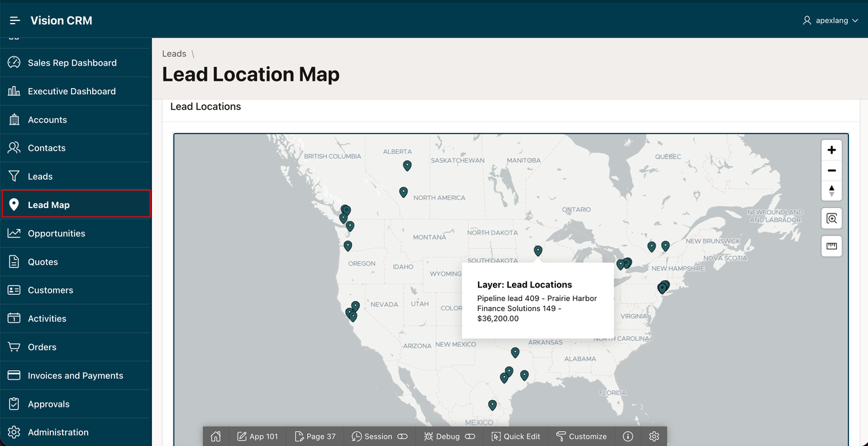Activate rectangle zoom tool on map
The width and height of the screenshot is (868, 446).
tap(831, 218)
